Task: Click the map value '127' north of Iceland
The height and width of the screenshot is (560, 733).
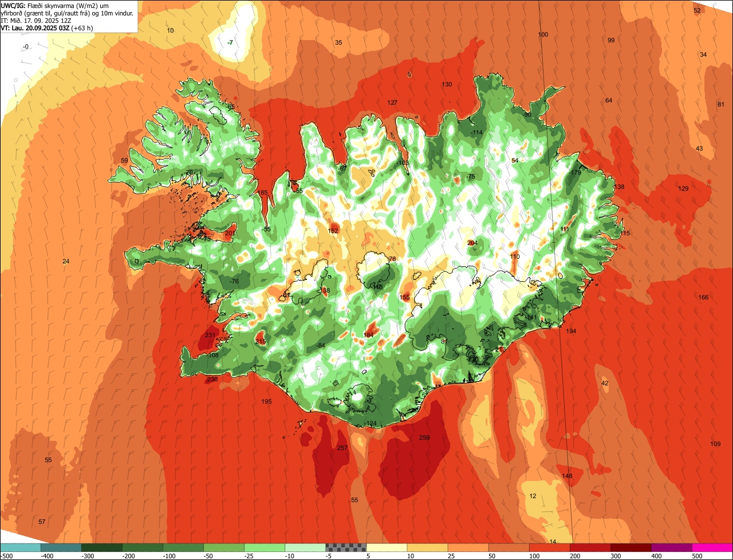Action: 392,102
